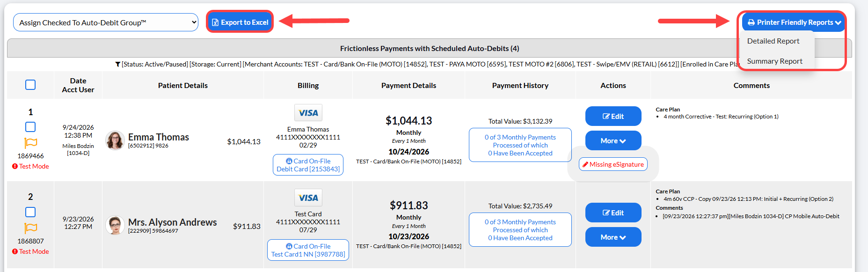Click the Billing column header
Image resolution: width=868 pixels, height=272 pixels.
pyautogui.click(x=308, y=85)
